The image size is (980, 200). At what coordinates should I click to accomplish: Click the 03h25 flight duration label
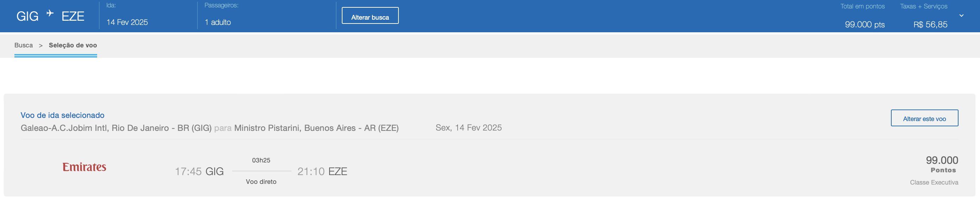[261, 160]
